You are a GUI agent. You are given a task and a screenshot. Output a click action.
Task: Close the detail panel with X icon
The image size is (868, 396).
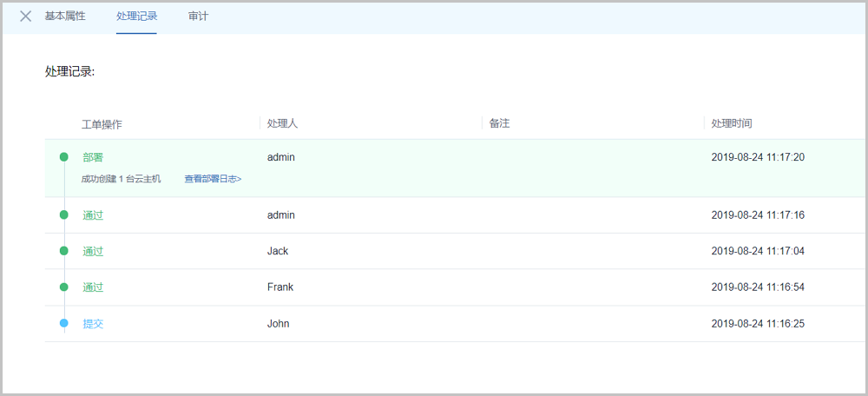26,16
